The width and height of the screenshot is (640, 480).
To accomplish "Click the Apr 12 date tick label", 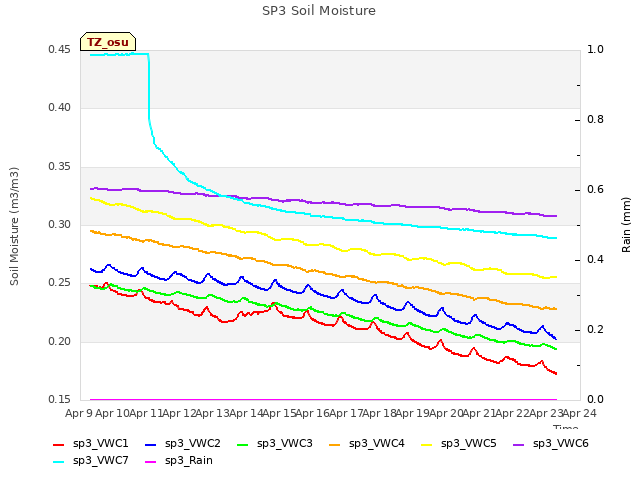I will click(x=179, y=413).
